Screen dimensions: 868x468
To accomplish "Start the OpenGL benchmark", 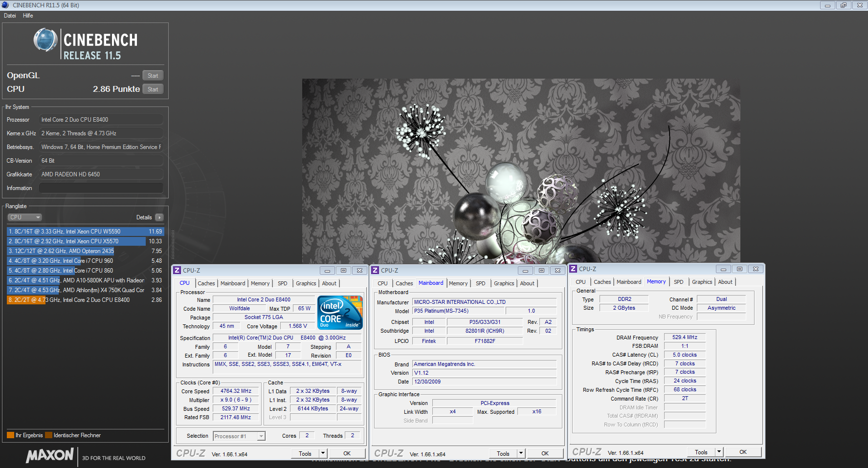I will [x=153, y=76].
